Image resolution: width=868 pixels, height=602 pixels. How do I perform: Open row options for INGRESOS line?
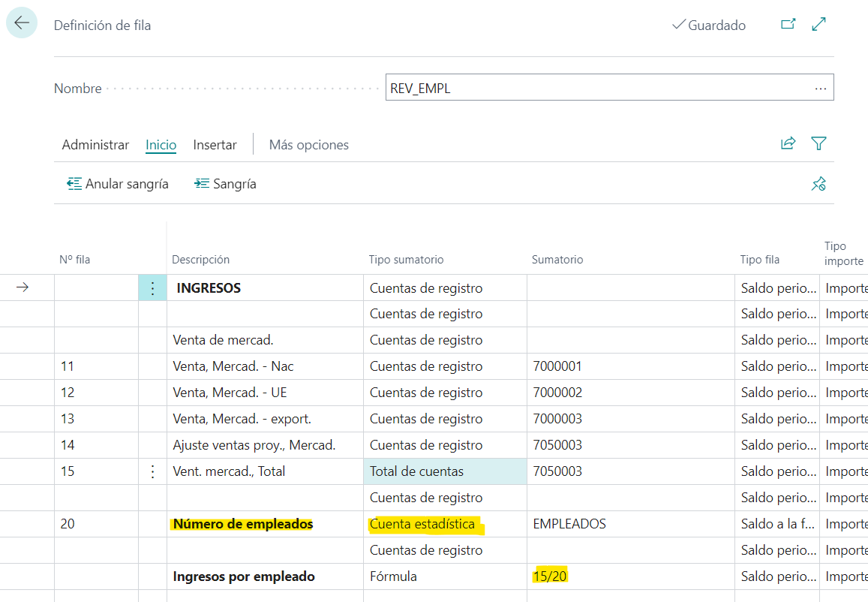pyautogui.click(x=153, y=288)
